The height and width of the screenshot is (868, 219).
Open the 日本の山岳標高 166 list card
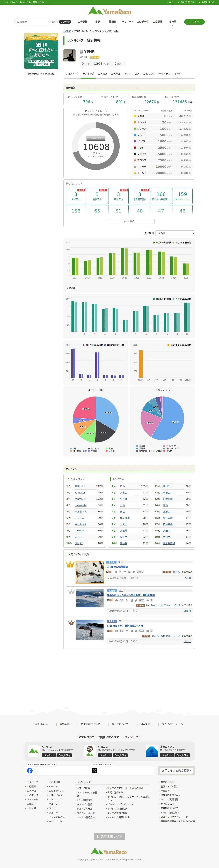pos(161,196)
